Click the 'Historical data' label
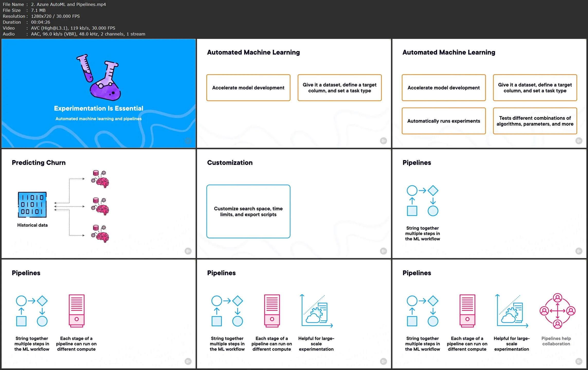The height and width of the screenshot is (370, 588). tap(32, 225)
